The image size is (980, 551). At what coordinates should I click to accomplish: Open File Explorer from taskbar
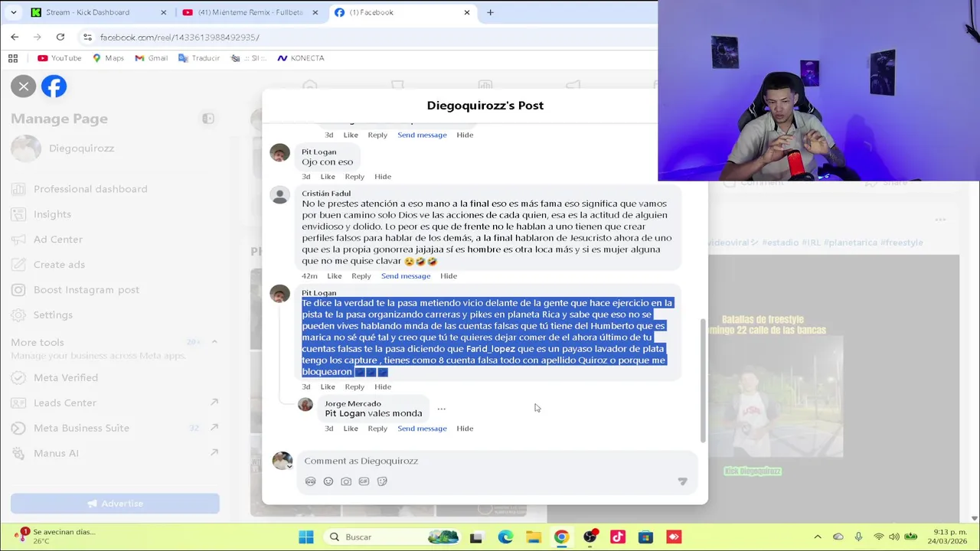click(x=534, y=537)
